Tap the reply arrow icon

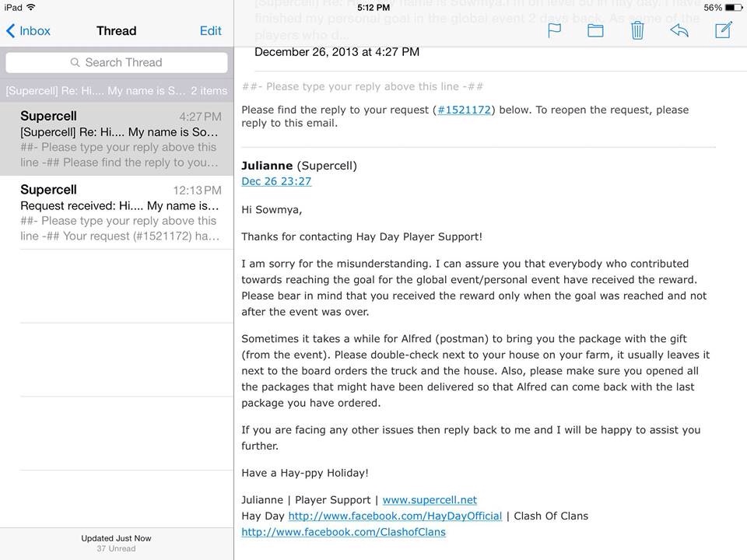point(679,30)
